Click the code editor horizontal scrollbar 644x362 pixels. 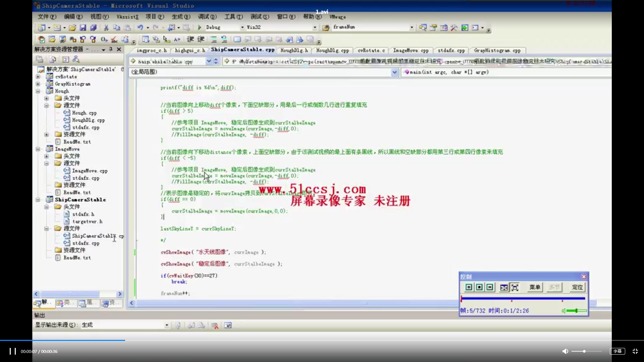(366, 303)
